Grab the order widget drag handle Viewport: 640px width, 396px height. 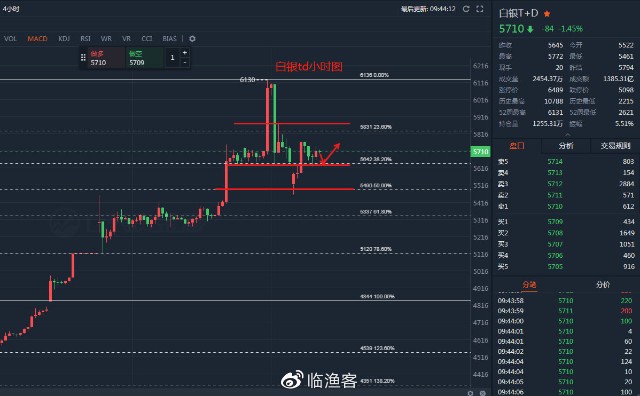83,58
